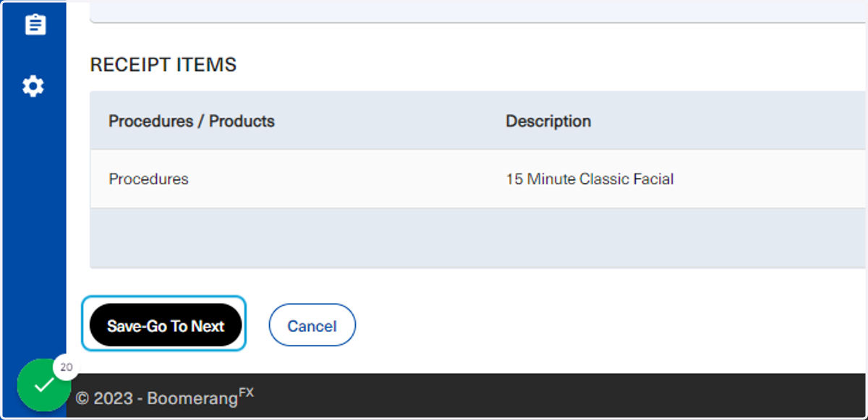The image size is (868, 420).
Task: Select the Procedures cell in the receipt row
Action: (x=148, y=179)
